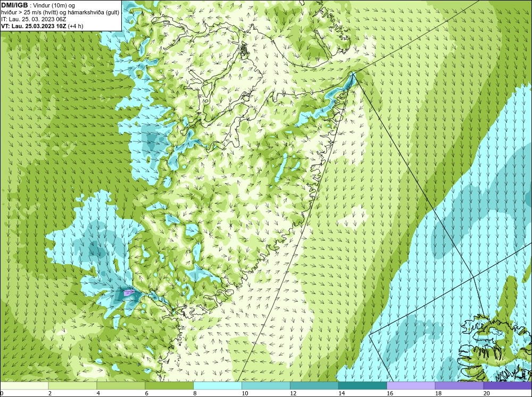Click the legend scale label "8"
Screen dimensions: 532x397
point(195,393)
